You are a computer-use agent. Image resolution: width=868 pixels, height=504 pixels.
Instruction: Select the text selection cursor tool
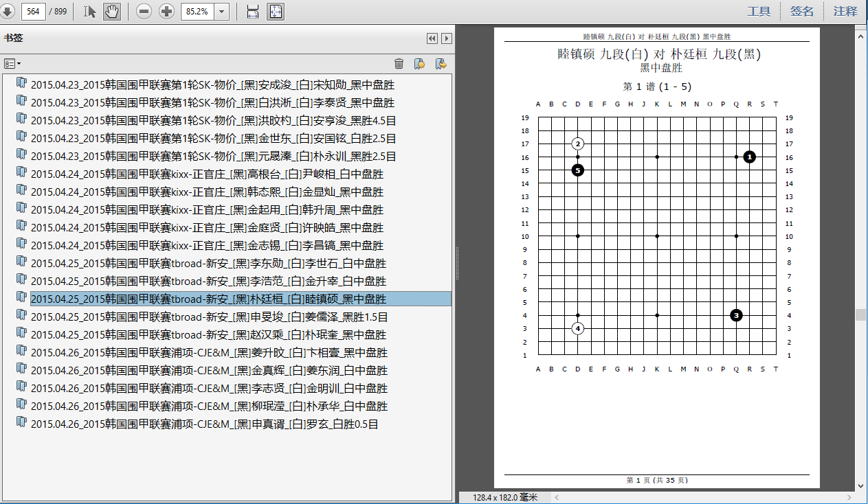pyautogui.click(x=90, y=11)
